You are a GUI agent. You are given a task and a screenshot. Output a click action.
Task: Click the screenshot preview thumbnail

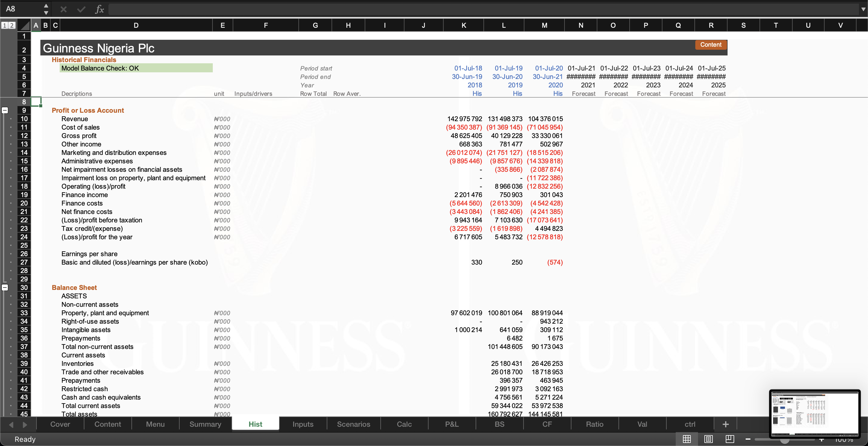pos(815,414)
